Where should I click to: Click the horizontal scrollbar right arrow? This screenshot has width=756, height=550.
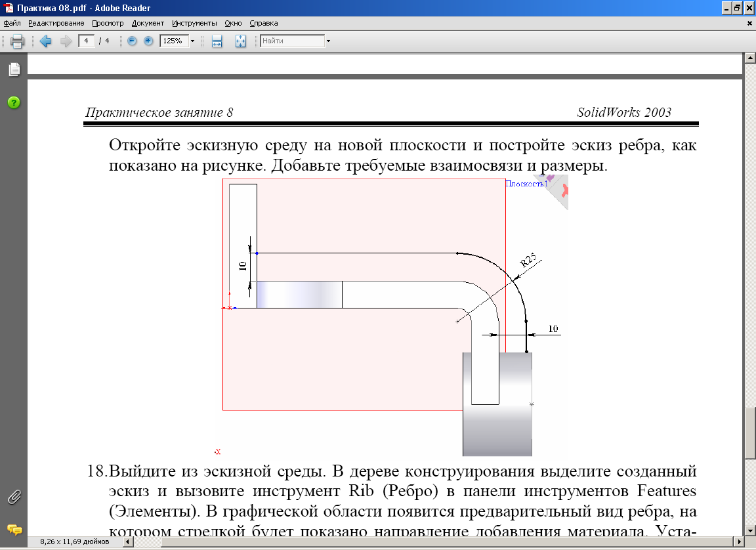tap(738, 542)
